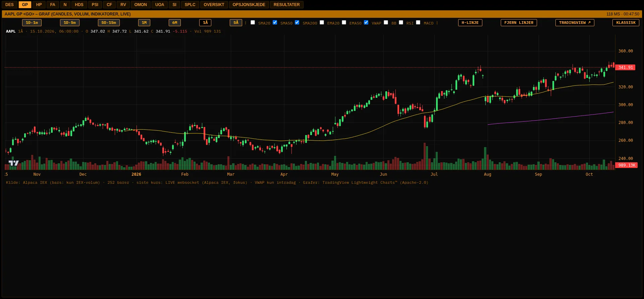Switch to the OVERSIKT tab
Screen dimensions: 644x299
tap(214, 5)
